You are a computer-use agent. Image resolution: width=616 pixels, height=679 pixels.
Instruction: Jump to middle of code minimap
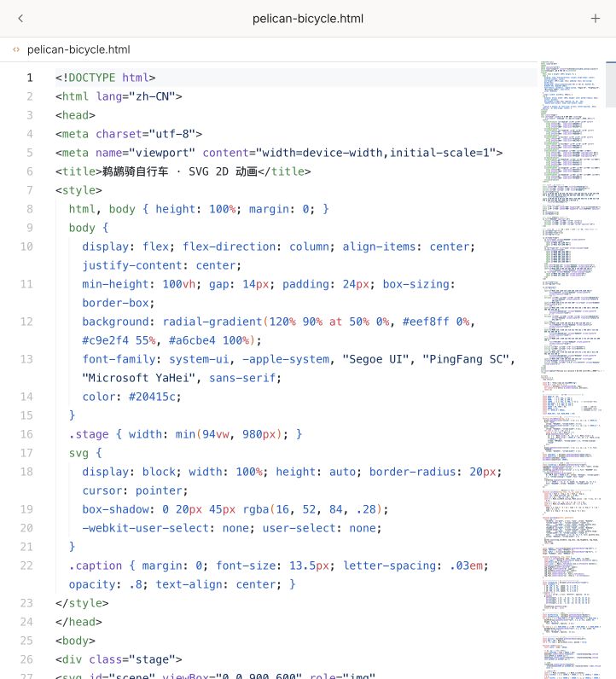tap(572, 370)
